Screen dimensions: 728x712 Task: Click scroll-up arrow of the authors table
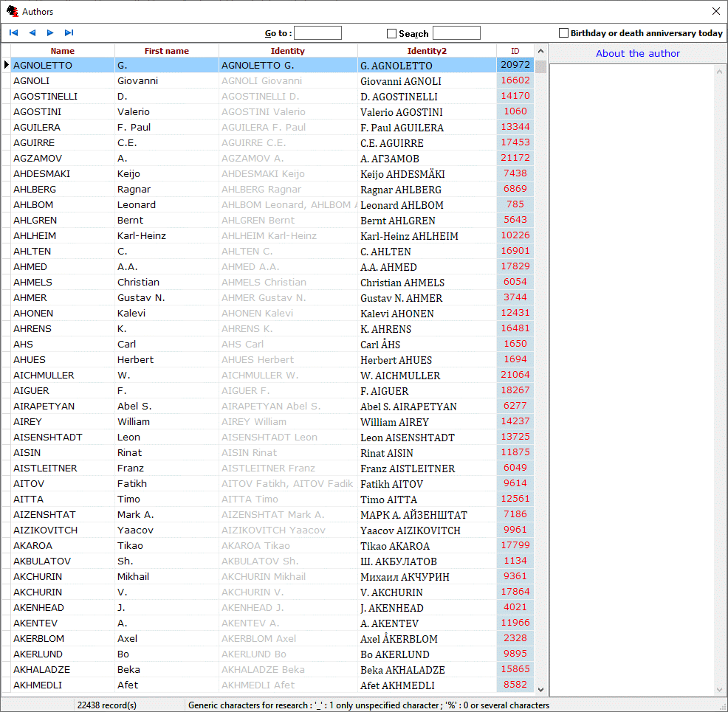(x=540, y=51)
